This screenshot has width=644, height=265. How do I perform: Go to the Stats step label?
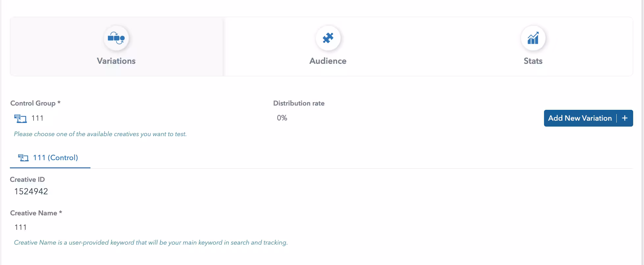point(533,61)
